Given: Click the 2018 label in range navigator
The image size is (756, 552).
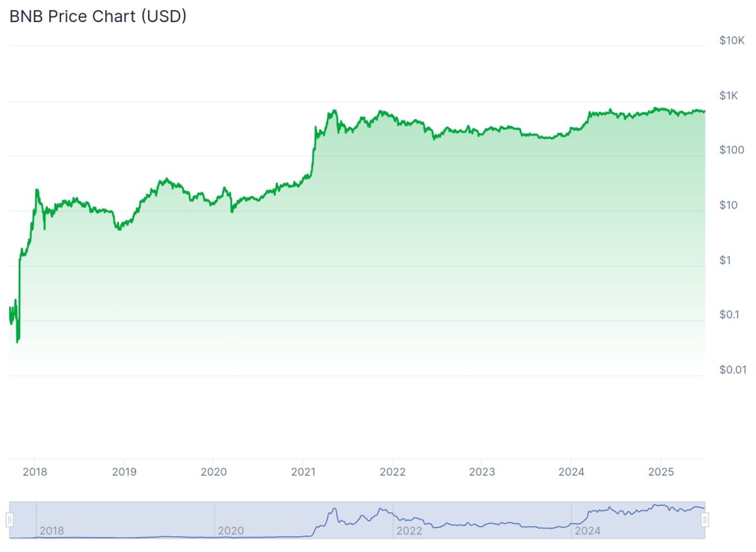Looking at the screenshot, I should click(52, 531).
